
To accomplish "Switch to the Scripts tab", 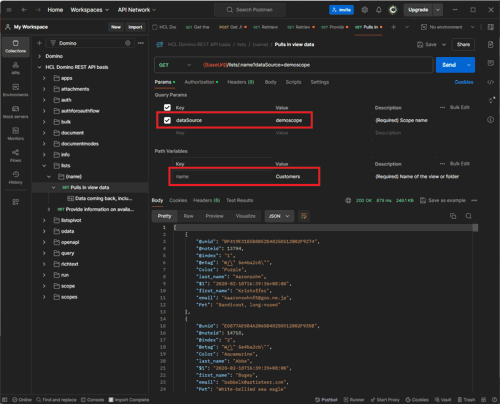I will pos(293,82).
